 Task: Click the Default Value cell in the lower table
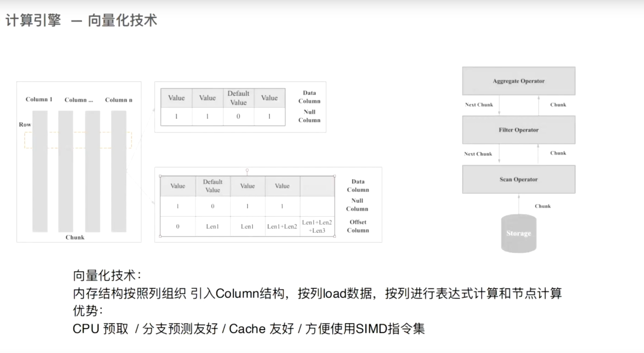[x=213, y=186]
